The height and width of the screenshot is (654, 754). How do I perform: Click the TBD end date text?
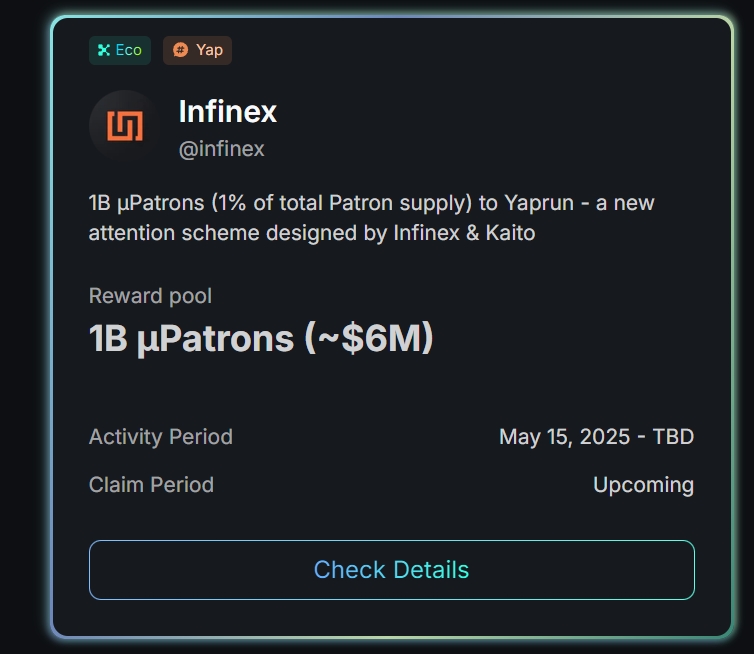click(x=673, y=437)
